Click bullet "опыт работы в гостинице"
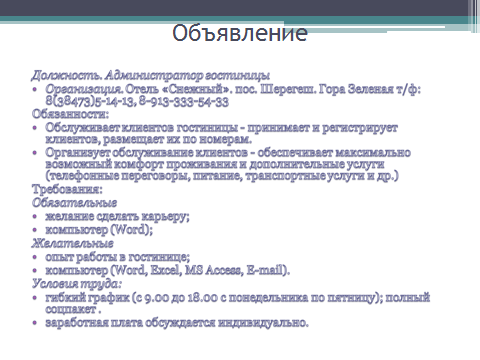 coord(118,257)
